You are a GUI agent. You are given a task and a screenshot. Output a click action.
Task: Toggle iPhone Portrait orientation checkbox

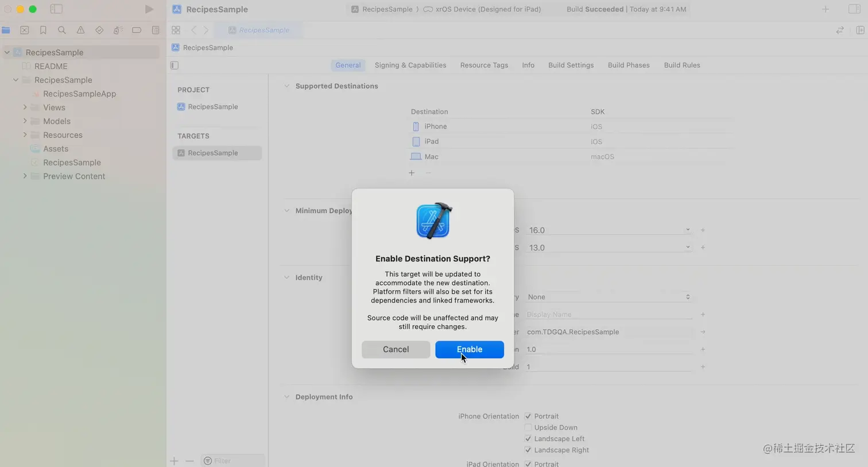[x=528, y=416]
